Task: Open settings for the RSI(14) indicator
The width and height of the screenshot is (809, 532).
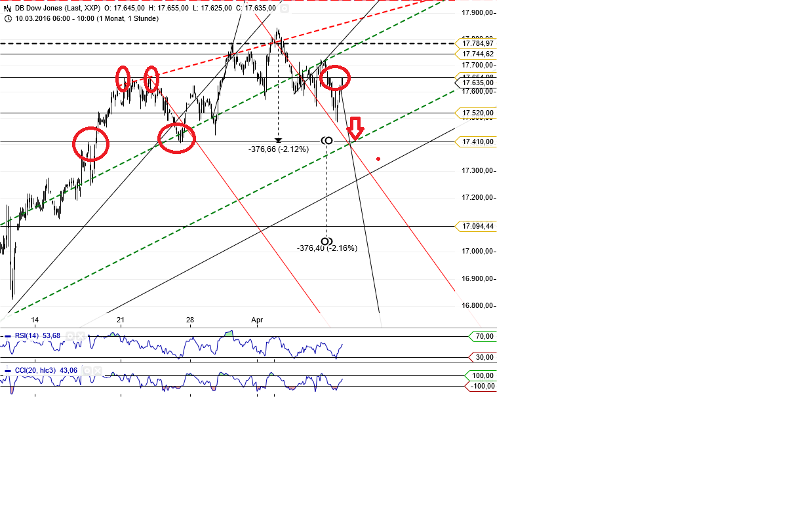Action: [x=70, y=336]
